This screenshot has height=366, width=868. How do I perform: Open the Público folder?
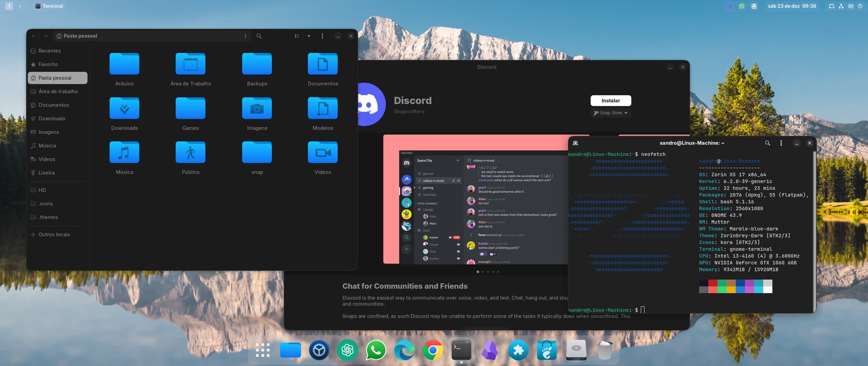click(190, 152)
